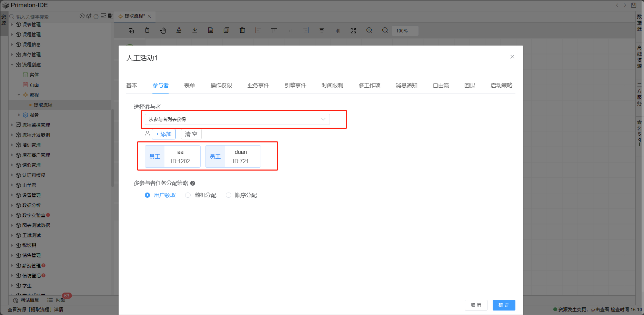Click the download arrow toolbar icon

tap(195, 30)
